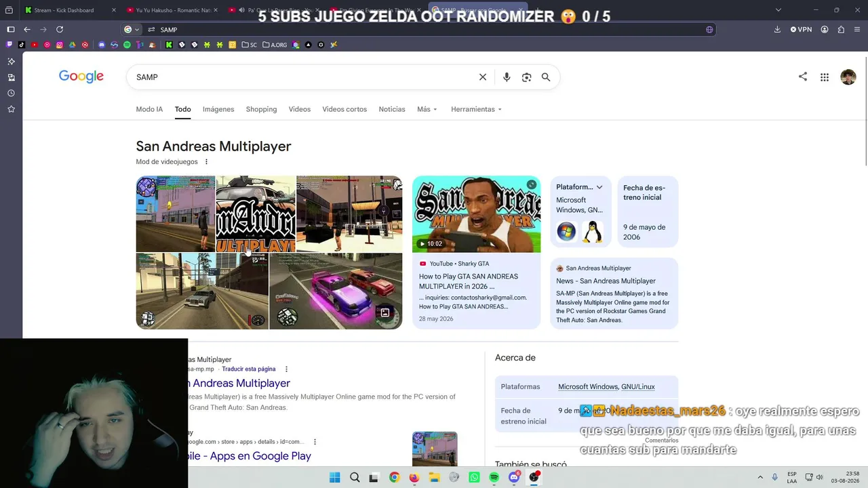
Task: Open the Discord bookmark
Action: (102, 45)
